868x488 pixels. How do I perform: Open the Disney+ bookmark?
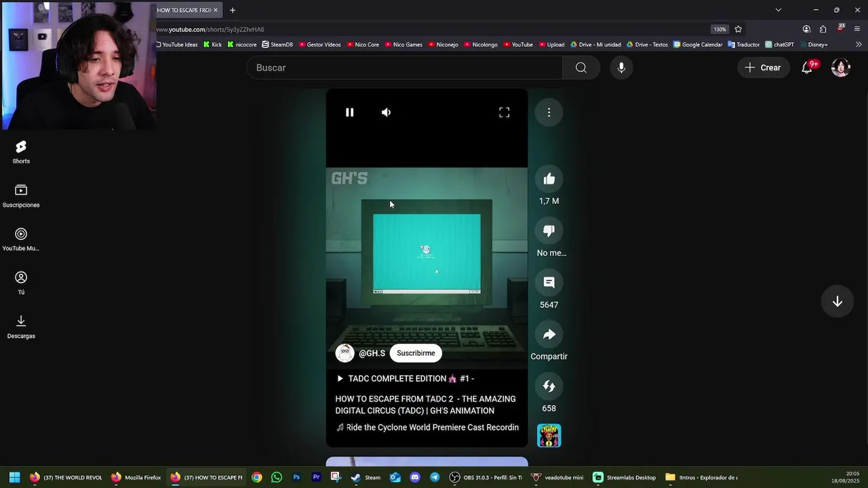814,45
